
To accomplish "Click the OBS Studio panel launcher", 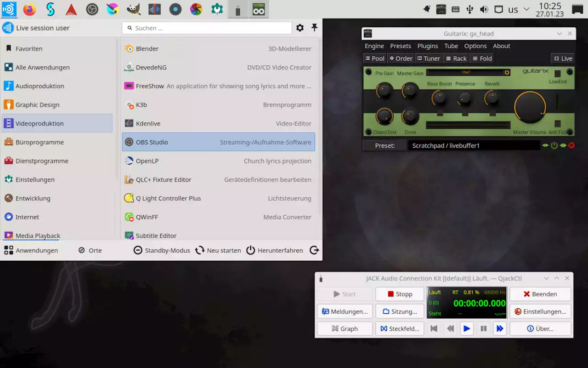I will (92, 9).
